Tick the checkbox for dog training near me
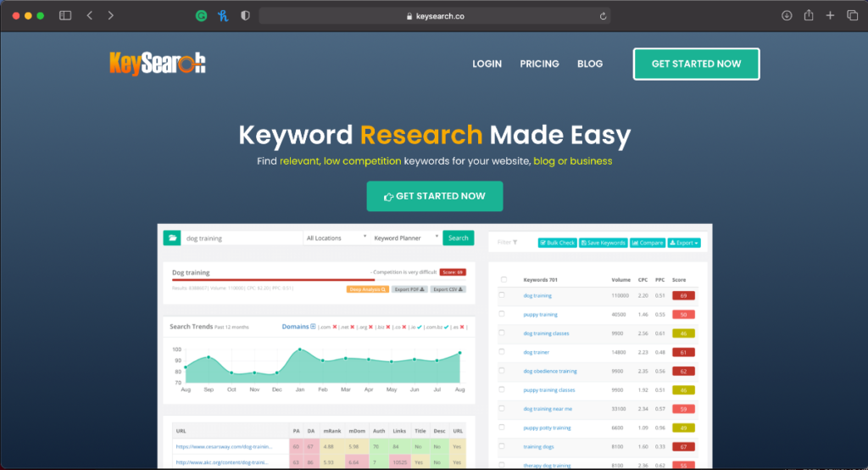The image size is (868, 470). pyautogui.click(x=502, y=408)
